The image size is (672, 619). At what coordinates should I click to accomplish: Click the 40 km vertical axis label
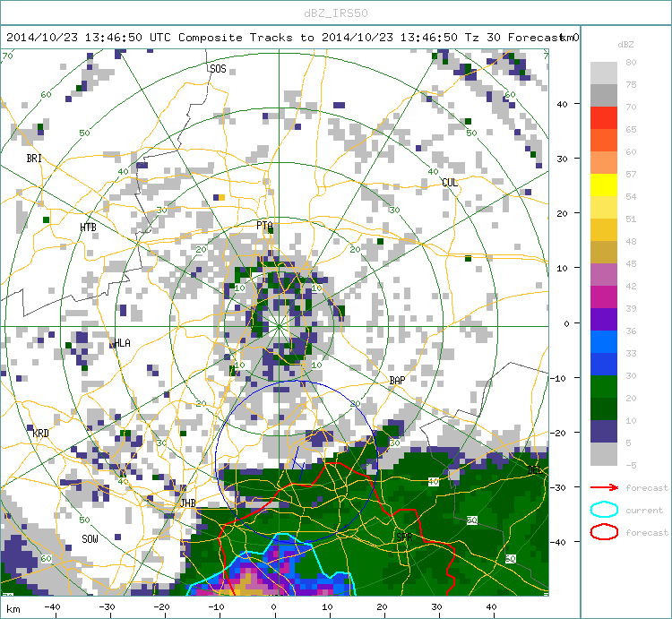(x=562, y=104)
